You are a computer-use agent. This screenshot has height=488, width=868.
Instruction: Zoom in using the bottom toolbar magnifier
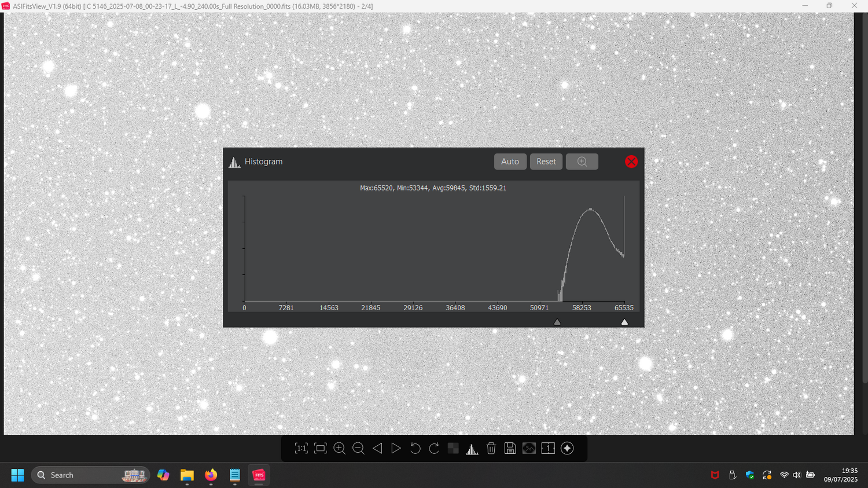tap(339, 449)
